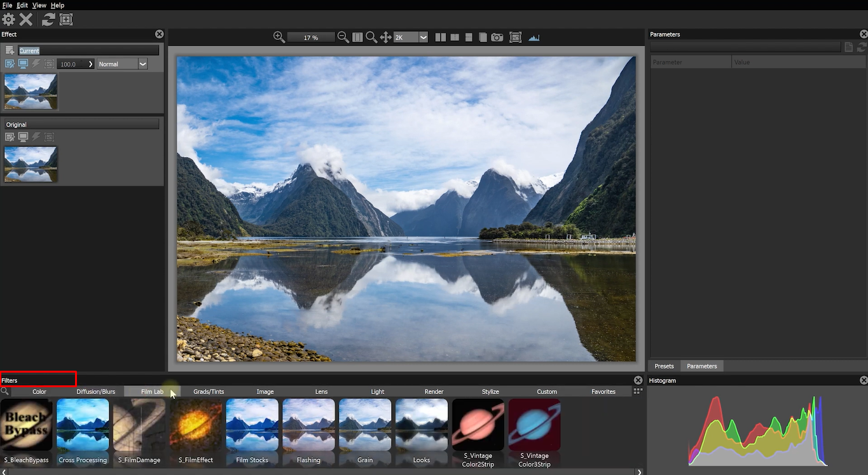This screenshot has height=475, width=868.
Task: Toggle the monitor display icon for the Current layer
Action: pos(23,64)
